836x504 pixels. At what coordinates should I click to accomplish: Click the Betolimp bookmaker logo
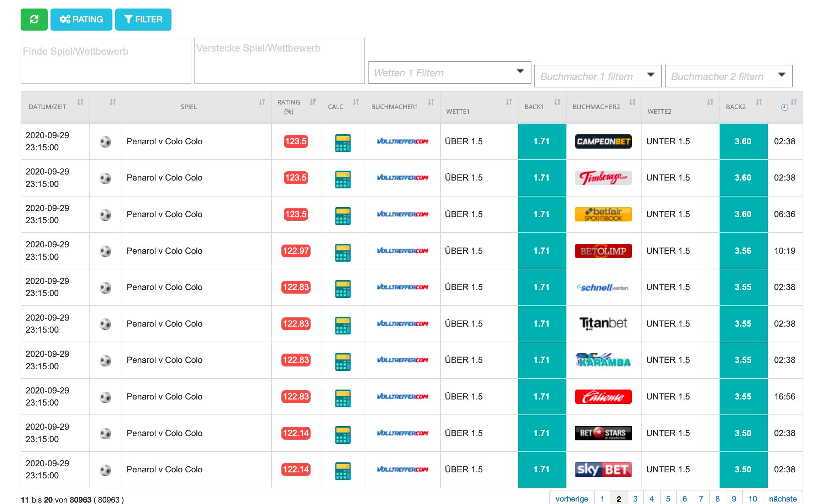pyautogui.click(x=603, y=251)
